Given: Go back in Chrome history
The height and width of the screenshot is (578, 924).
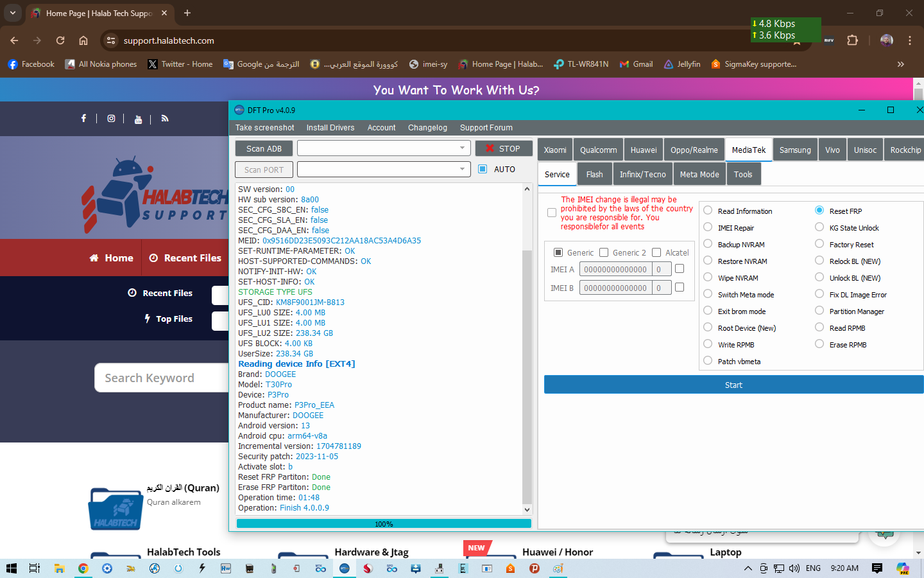Looking at the screenshot, I should point(14,40).
